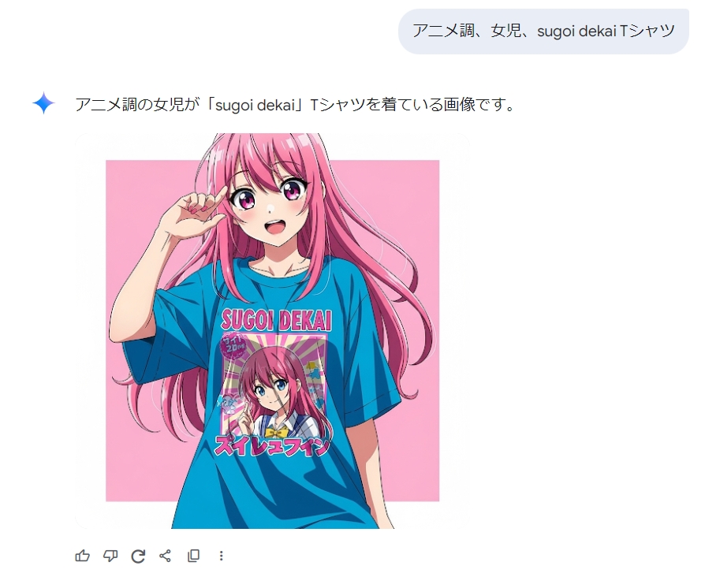Open the share options for this response

[166, 556]
